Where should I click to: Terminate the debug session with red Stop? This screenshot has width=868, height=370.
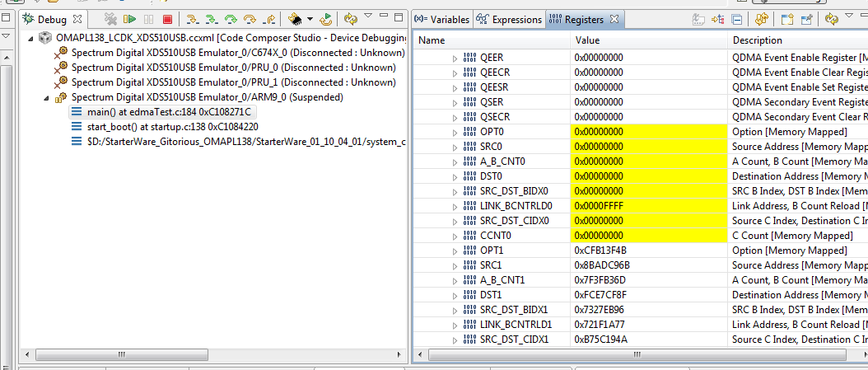pyautogui.click(x=167, y=20)
